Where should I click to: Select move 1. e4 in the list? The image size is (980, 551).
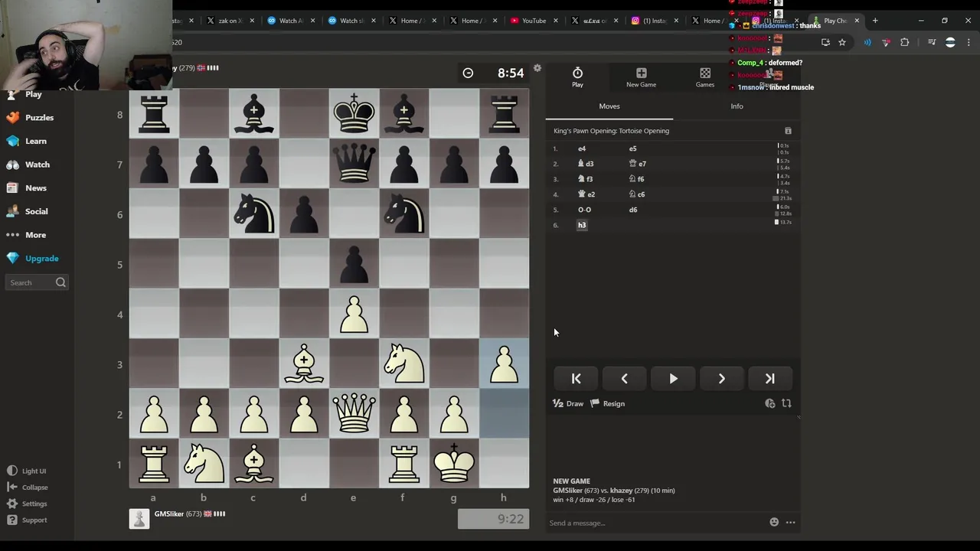coord(582,148)
